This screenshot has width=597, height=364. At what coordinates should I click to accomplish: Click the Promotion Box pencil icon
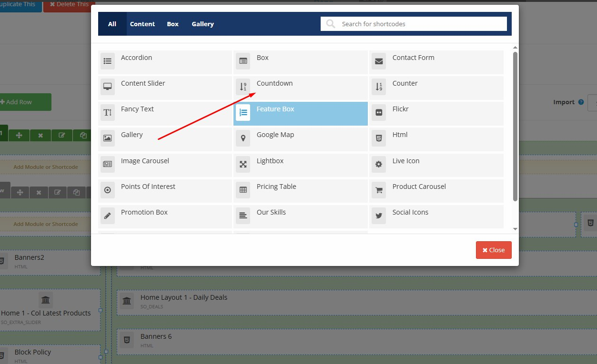(x=108, y=216)
